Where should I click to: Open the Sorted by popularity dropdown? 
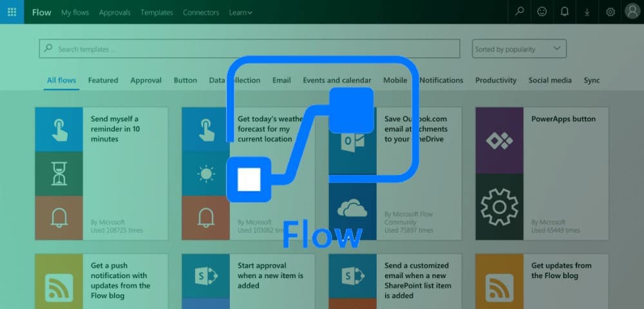pyautogui.click(x=519, y=49)
